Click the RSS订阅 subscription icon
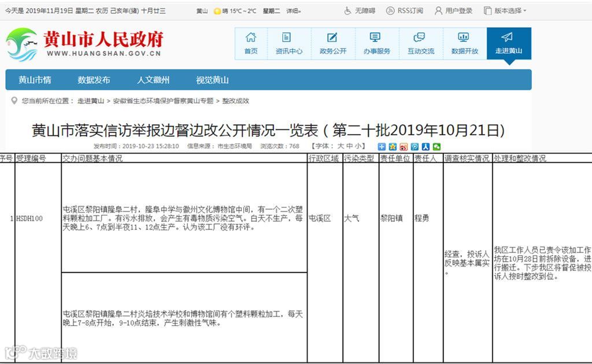The width and height of the screenshot is (592, 364). [x=390, y=10]
